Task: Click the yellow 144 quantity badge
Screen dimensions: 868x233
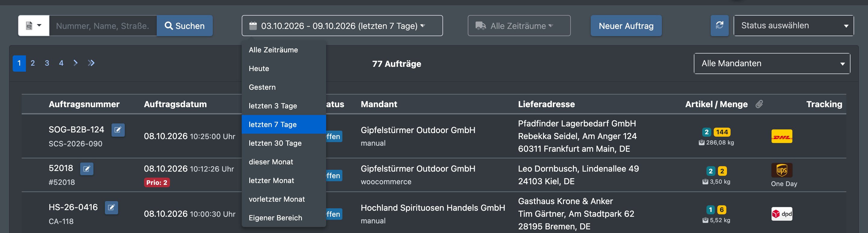Action: 722,132
